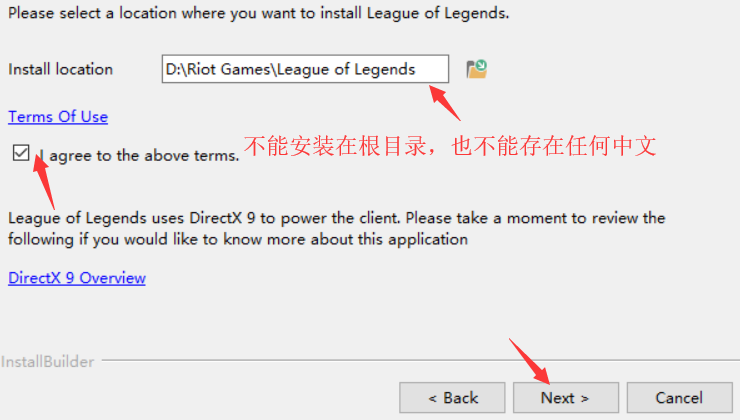Click the 'League of Legends uses DirectX 9' paragraph
Image resolution: width=740 pixels, height=420 pixels.
click(336, 228)
